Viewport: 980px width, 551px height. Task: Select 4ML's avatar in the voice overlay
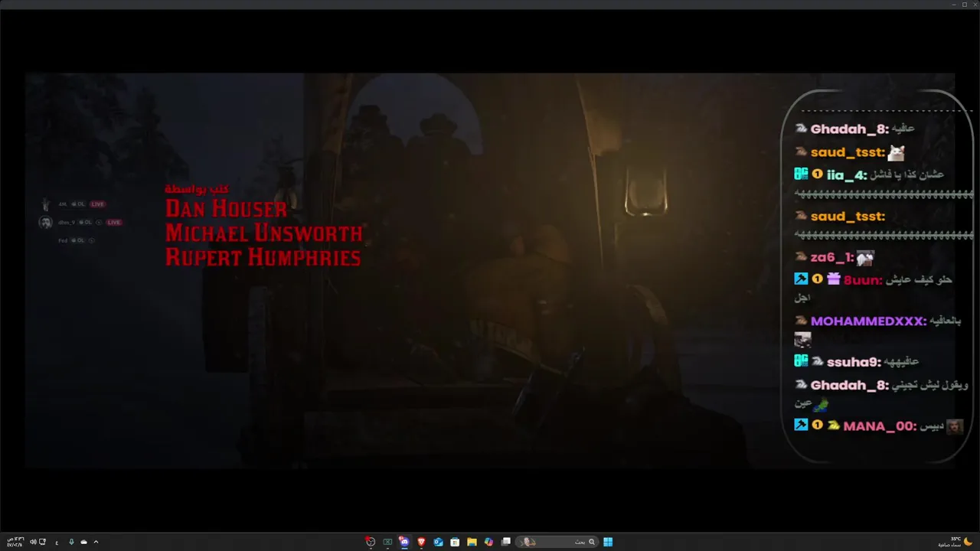coord(46,204)
